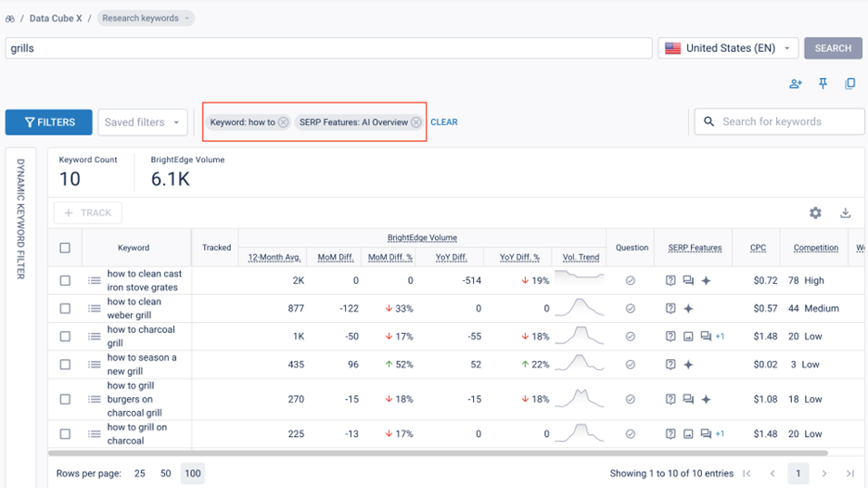Screen dimensions: 868x488
Task: Click the CLEAR filters link
Action: click(444, 122)
